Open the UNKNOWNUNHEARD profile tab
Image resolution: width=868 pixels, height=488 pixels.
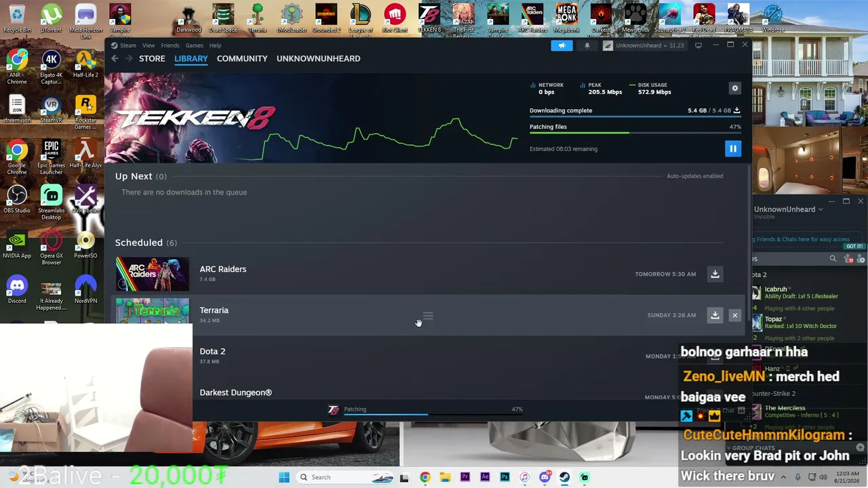tap(318, 58)
